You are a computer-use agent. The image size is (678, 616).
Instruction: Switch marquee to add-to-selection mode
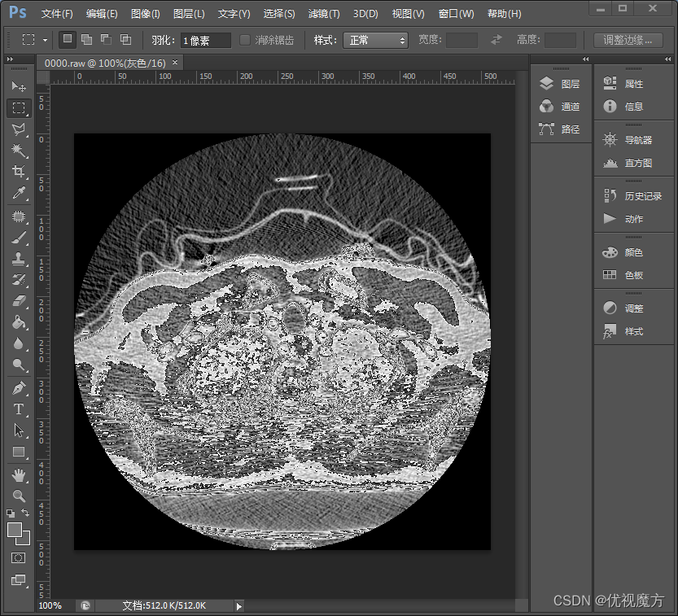click(85, 39)
